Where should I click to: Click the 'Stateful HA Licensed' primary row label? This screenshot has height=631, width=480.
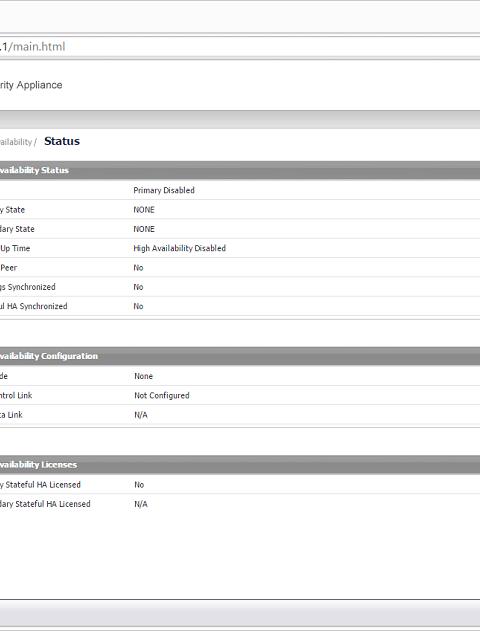(40, 485)
